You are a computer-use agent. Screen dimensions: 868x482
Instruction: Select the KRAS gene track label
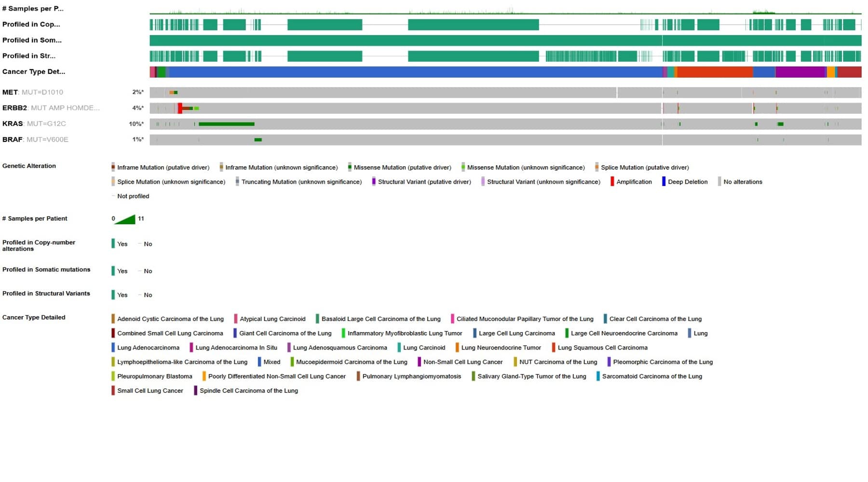pos(13,124)
